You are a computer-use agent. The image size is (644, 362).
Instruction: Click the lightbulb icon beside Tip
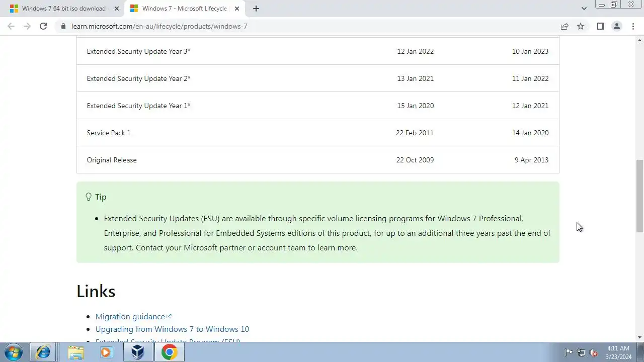(89, 197)
